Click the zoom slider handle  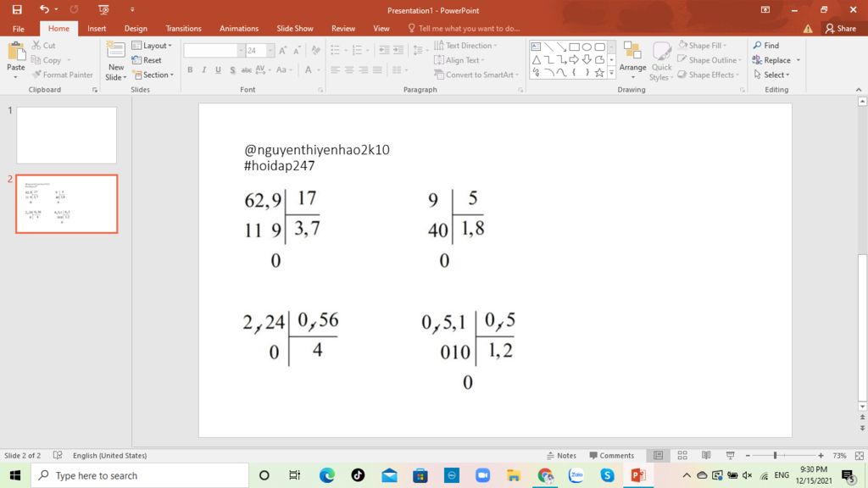click(775, 455)
